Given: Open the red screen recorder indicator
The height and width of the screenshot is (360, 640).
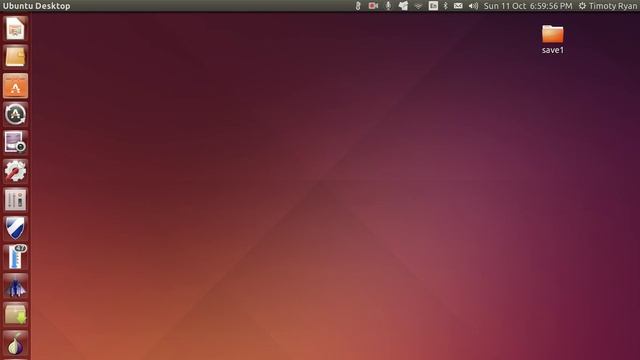Looking at the screenshot, I should [373, 6].
